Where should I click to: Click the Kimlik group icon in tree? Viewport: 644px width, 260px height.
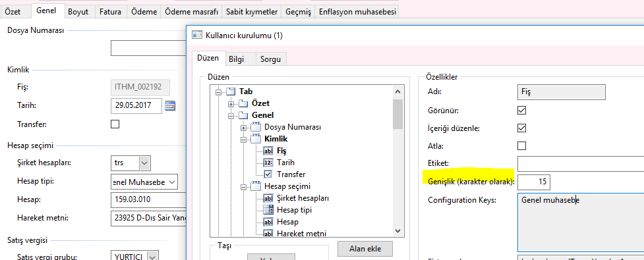[x=256, y=139]
